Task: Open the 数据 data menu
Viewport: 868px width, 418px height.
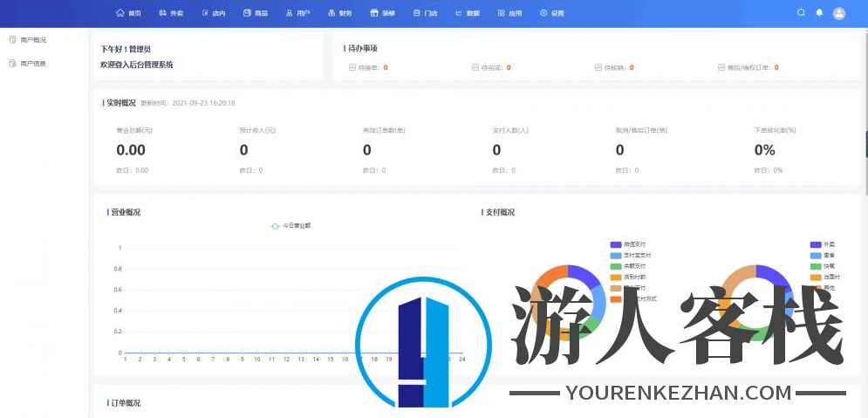Action: [x=468, y=13]
